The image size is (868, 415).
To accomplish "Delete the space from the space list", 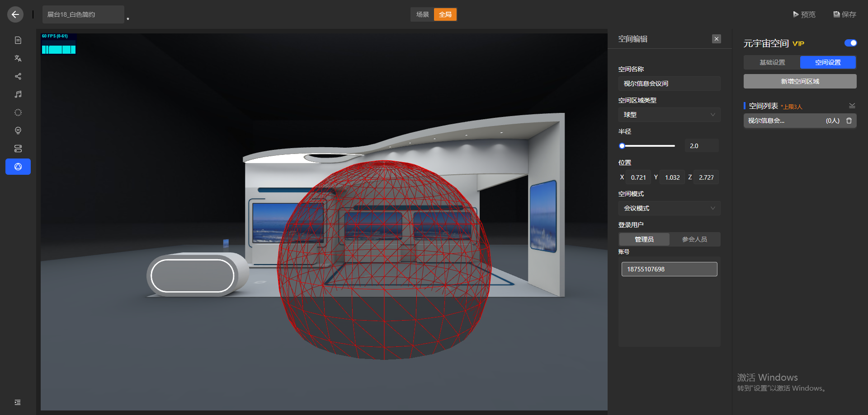I will [849, 121].
